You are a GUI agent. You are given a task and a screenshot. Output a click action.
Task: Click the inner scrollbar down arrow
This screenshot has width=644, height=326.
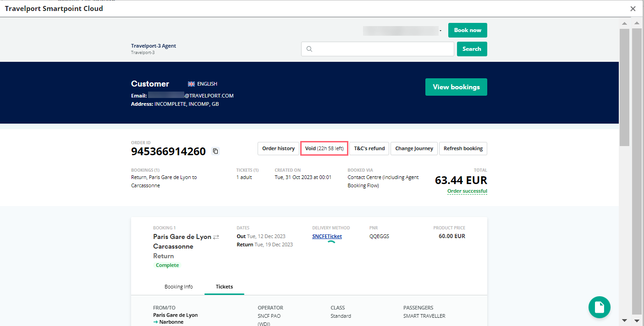(624, 320)
